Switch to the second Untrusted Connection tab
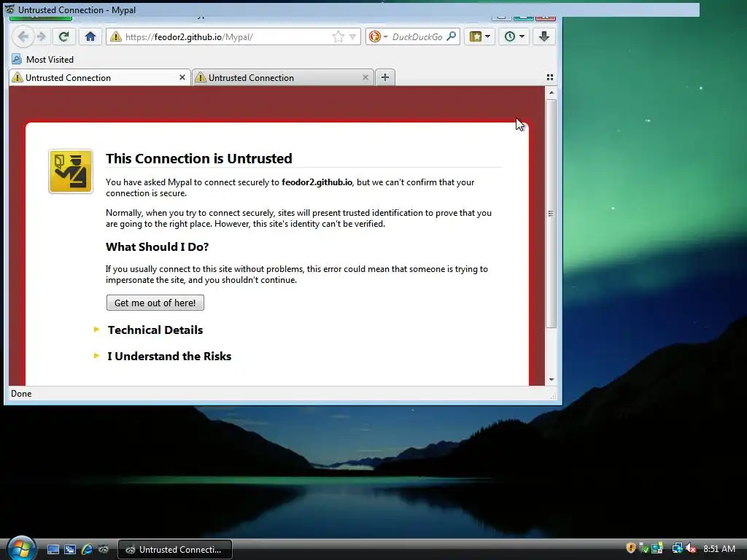Image resolution: width=747 pixels, height=560 pixels. (283, 77)
